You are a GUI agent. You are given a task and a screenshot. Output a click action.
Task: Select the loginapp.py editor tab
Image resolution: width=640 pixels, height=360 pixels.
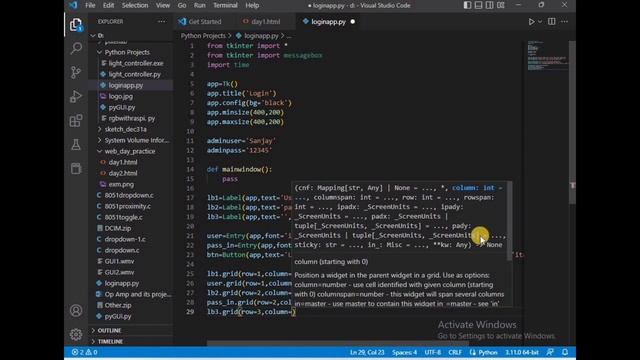328,22
